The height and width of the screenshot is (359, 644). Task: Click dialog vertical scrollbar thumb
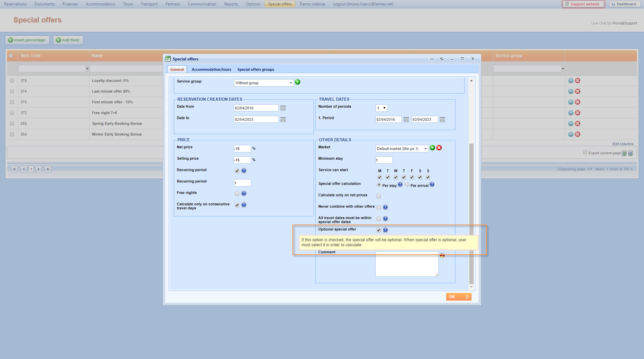[x=471, y=214]
